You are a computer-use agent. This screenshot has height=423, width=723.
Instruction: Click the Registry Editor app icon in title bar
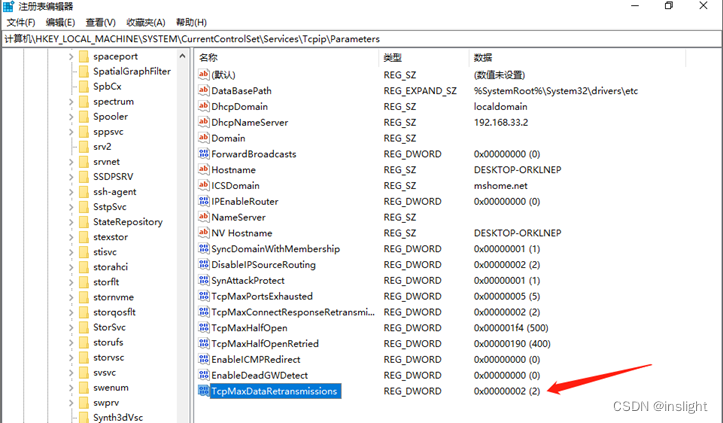click(x=8, y=6)
